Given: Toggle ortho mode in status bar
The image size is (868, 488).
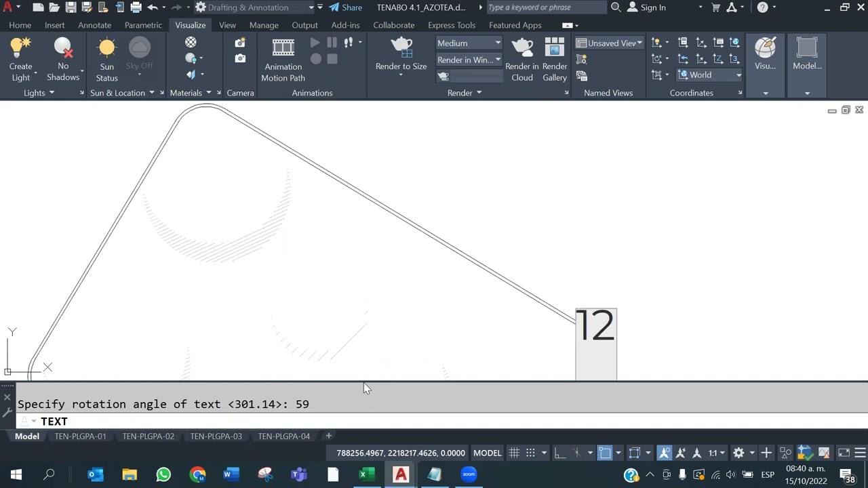Looking at the screenshot, I should (559, 453).
